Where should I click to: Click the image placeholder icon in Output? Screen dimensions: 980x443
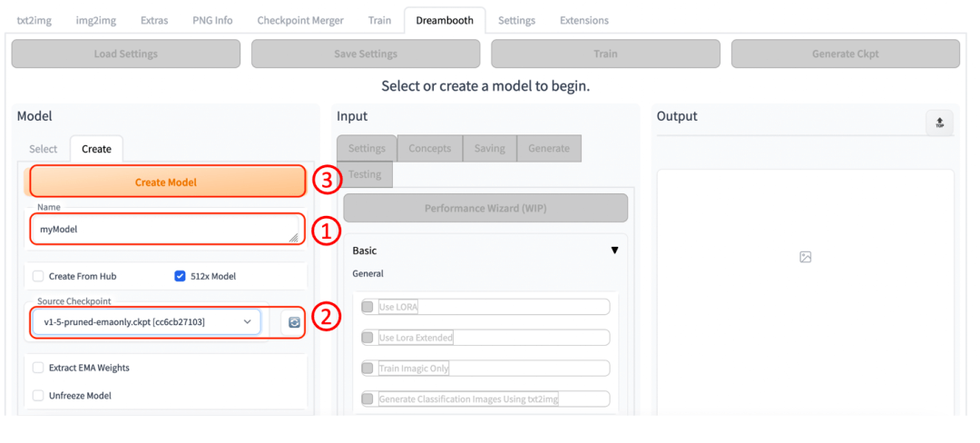[x=805, y=257]
